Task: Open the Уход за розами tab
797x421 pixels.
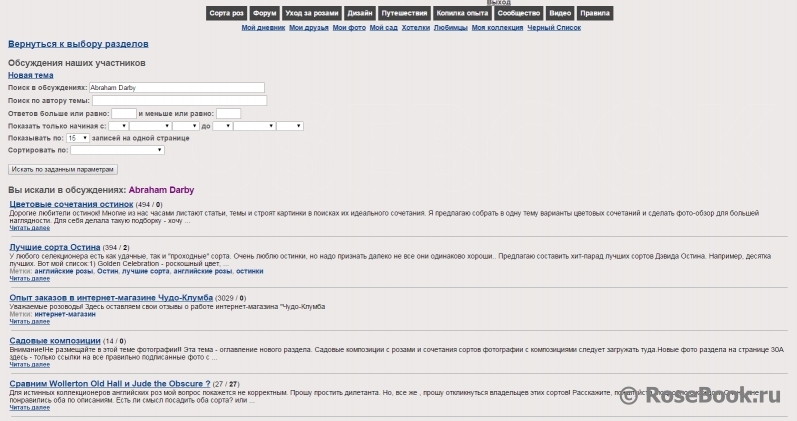Action: pyautogui.click(x=312, y=13)
